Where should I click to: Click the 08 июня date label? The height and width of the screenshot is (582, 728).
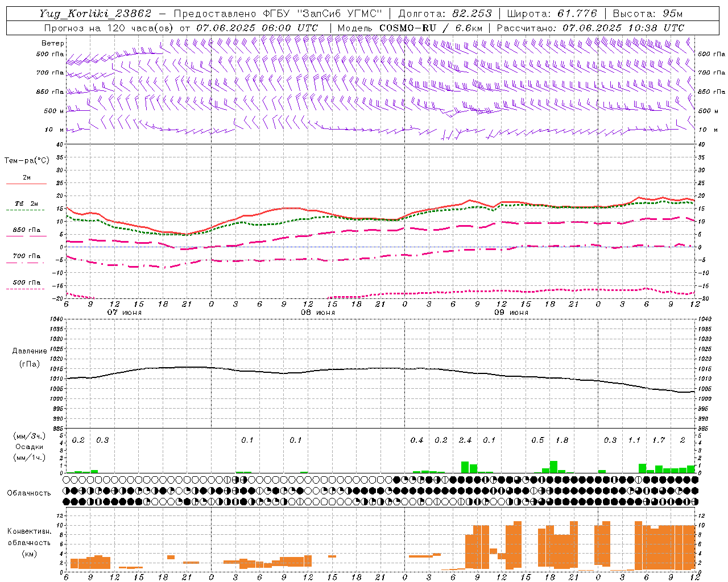point(318,313)
